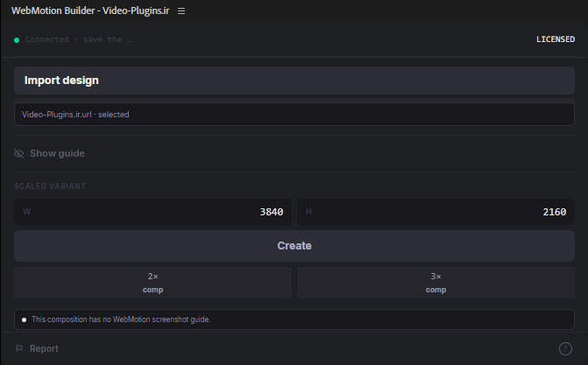Toggle the Show guide label
This screenshot has height=365, width=588.
pos(57,153)
